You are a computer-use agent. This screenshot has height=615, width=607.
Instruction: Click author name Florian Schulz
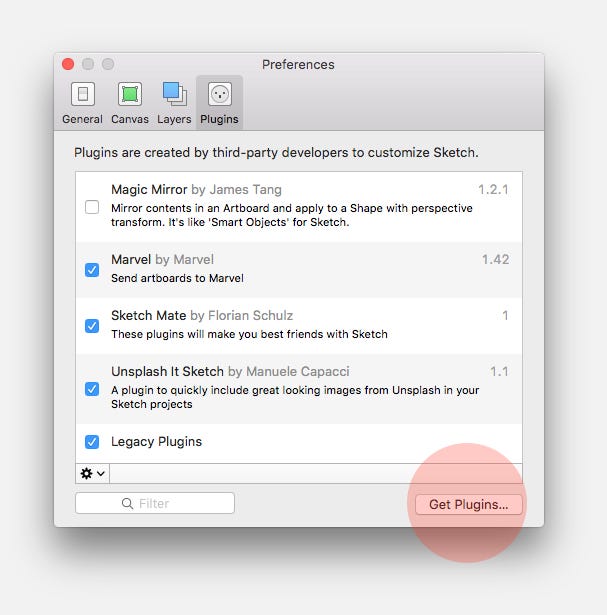(250, 315)
